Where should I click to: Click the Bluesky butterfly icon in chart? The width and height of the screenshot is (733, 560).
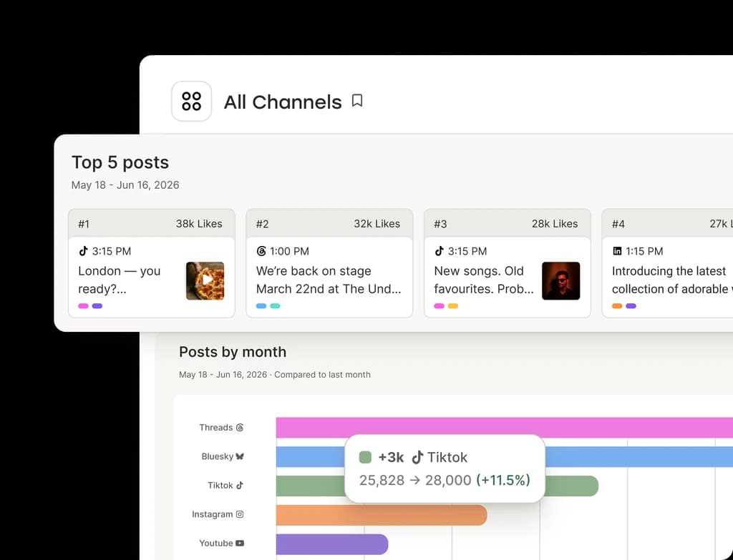tap(240, 456)
